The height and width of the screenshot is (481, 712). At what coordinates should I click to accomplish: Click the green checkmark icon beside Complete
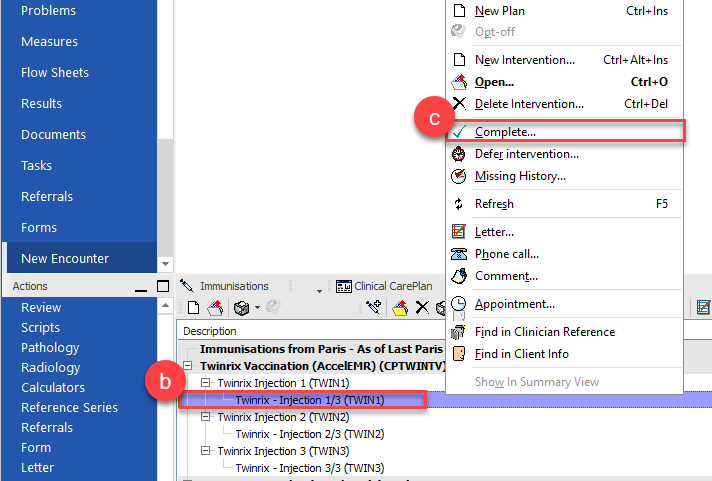pyautogui.click(x=459, y=132)
